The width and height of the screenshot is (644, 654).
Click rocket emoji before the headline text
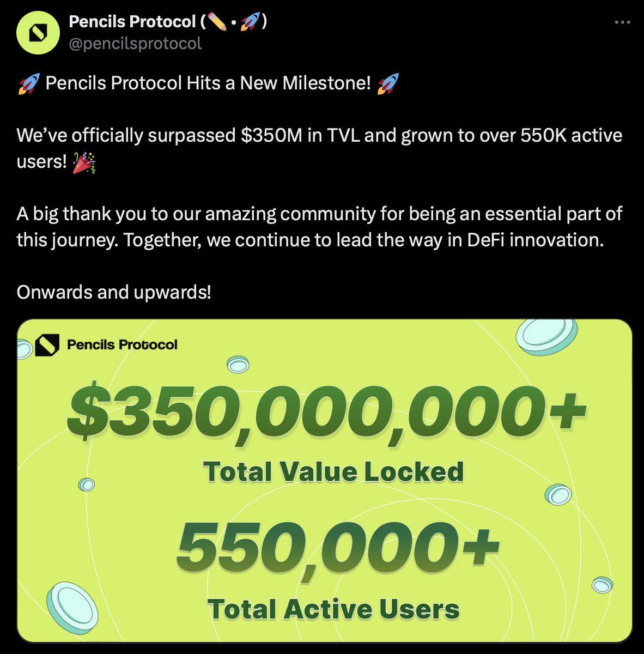(29, 83)
